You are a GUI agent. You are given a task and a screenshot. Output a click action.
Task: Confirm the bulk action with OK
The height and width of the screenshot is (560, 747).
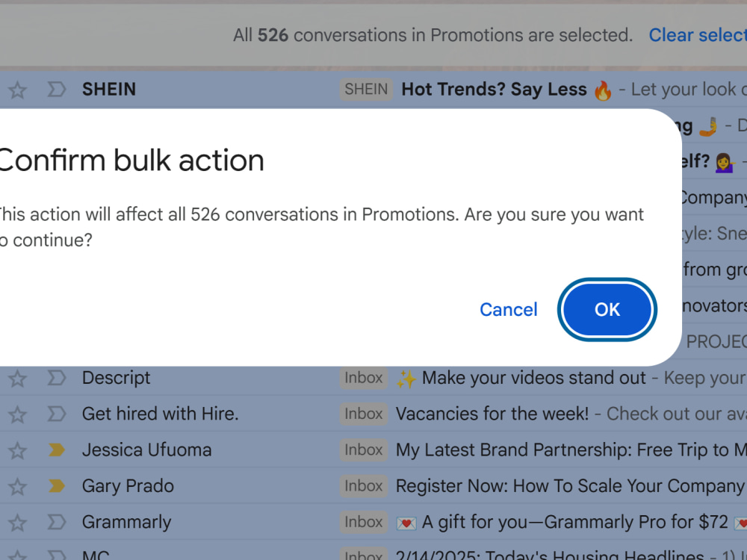[607, 310]
